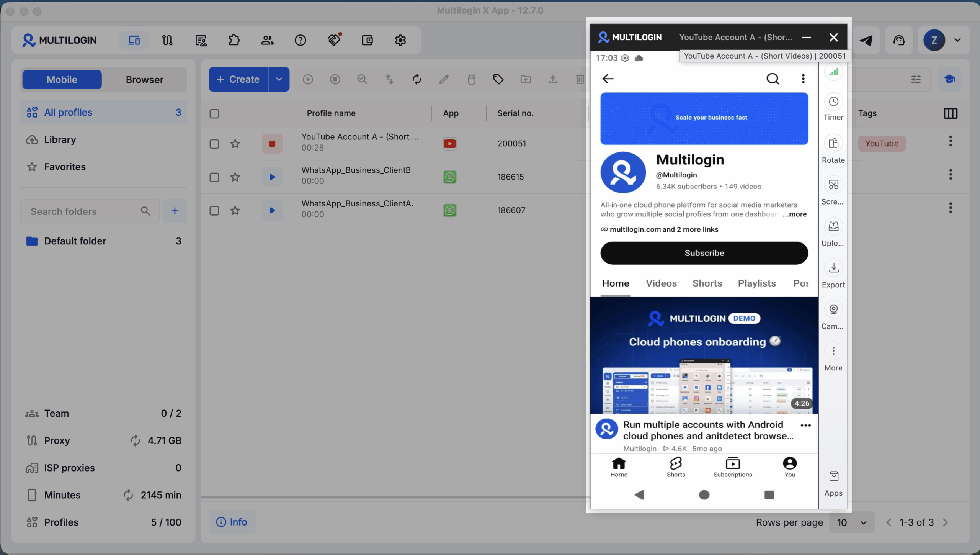980x555 pixels.
Task: Open Apps icon in phone sidebar
Action: (x=833, y=476)
